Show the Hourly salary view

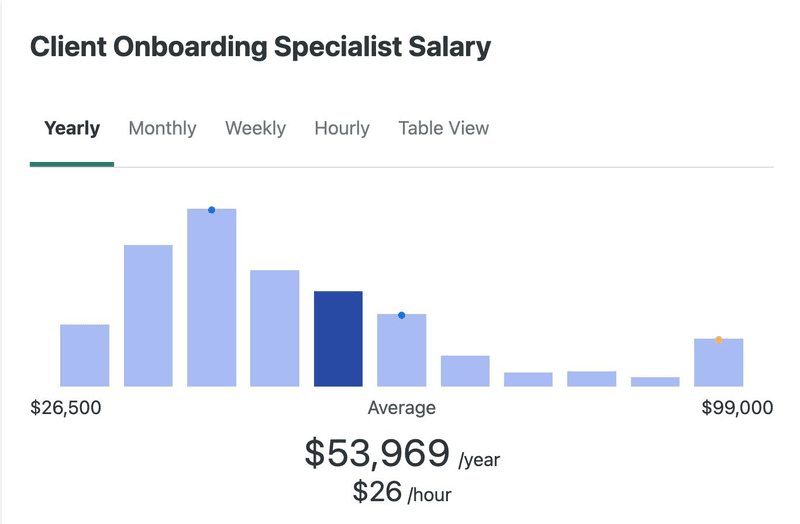pos(342,128)
